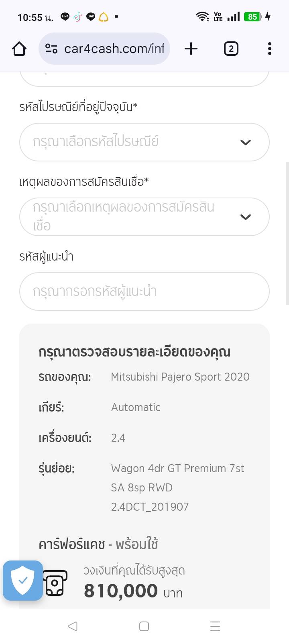
Task: Tap the TikTok notification icon in status bar
Action: point(78,17)
